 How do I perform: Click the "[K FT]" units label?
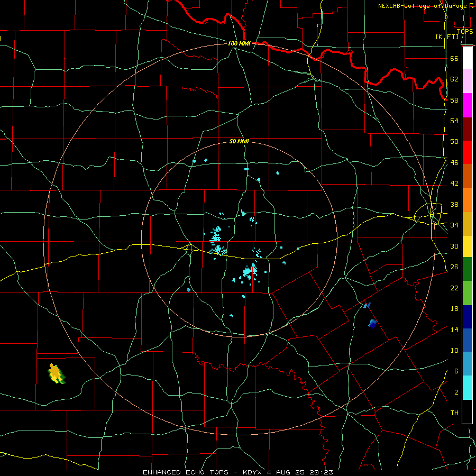(447, 36)
